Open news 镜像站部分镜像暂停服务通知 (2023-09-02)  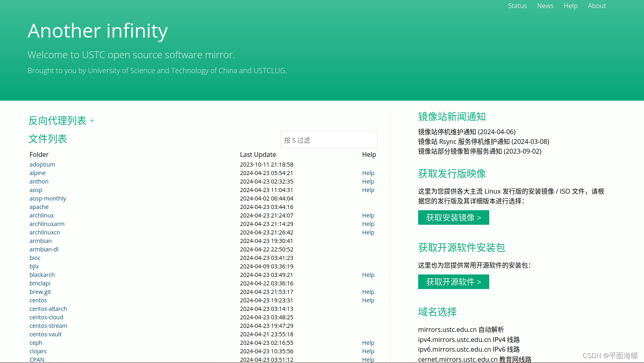480,151
